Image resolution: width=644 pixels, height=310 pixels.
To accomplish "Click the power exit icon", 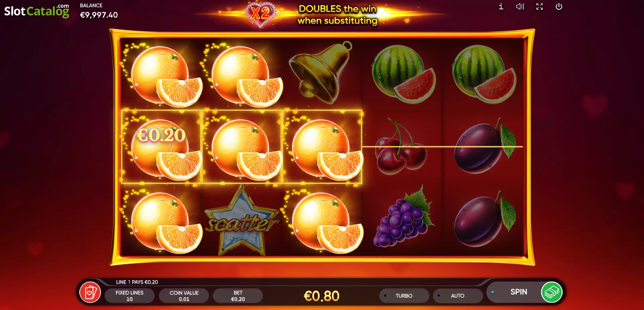I will tap(559, 7).
